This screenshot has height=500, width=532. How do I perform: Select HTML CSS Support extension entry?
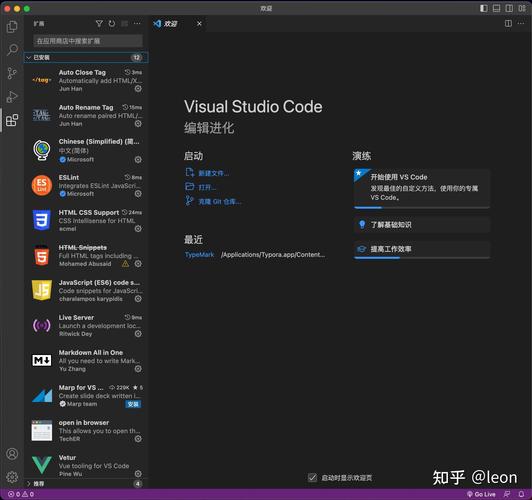86,220
